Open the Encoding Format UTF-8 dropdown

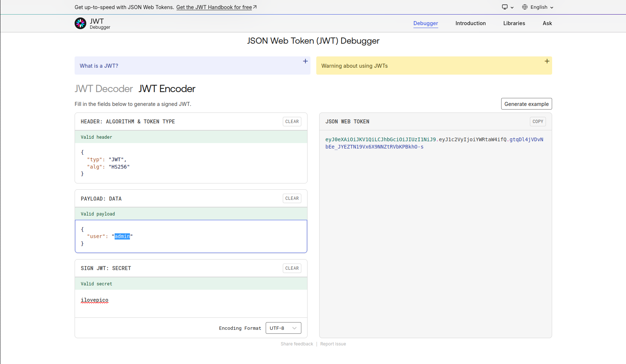pos(283,328)
